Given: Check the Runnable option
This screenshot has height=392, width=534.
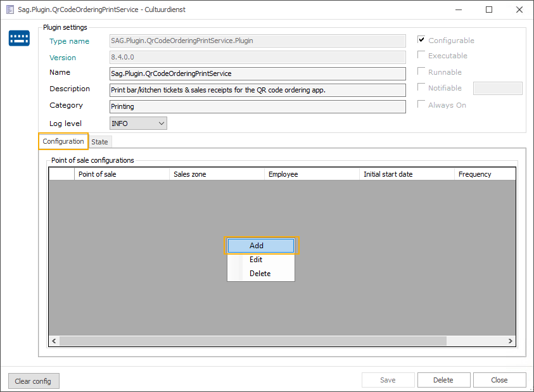Looking at the screenshot, I should (421, 72).
